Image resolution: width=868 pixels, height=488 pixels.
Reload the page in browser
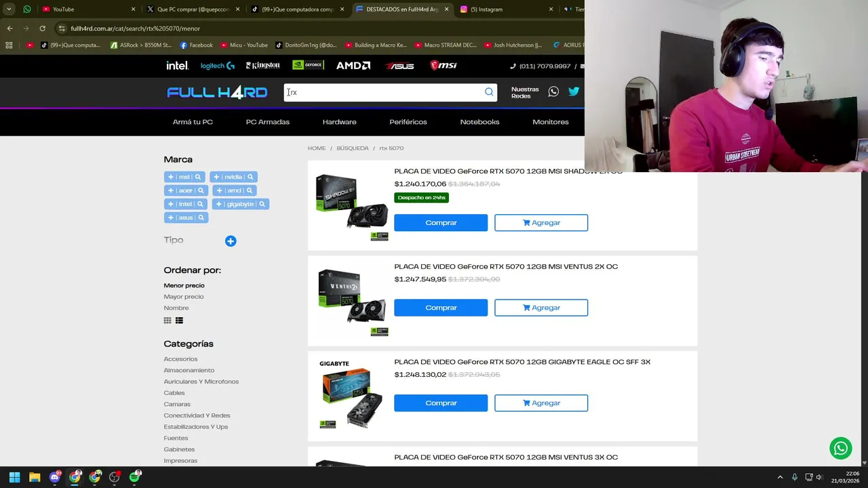click(42, 28)
